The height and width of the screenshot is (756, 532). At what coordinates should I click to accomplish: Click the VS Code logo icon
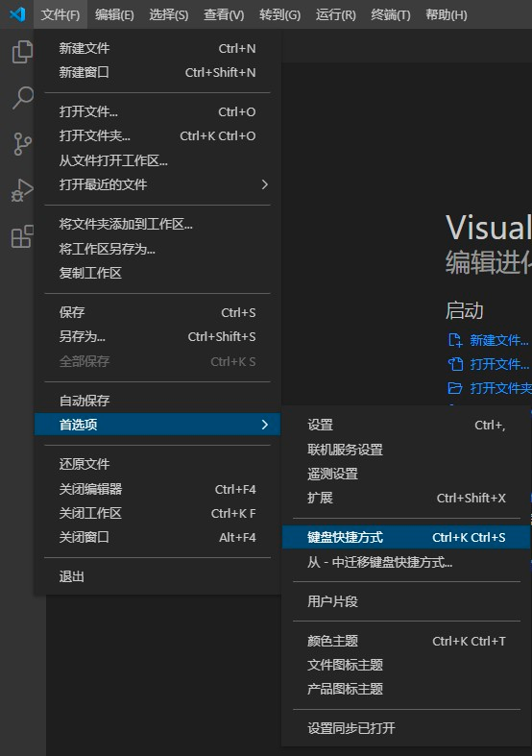tap(17, 14)
